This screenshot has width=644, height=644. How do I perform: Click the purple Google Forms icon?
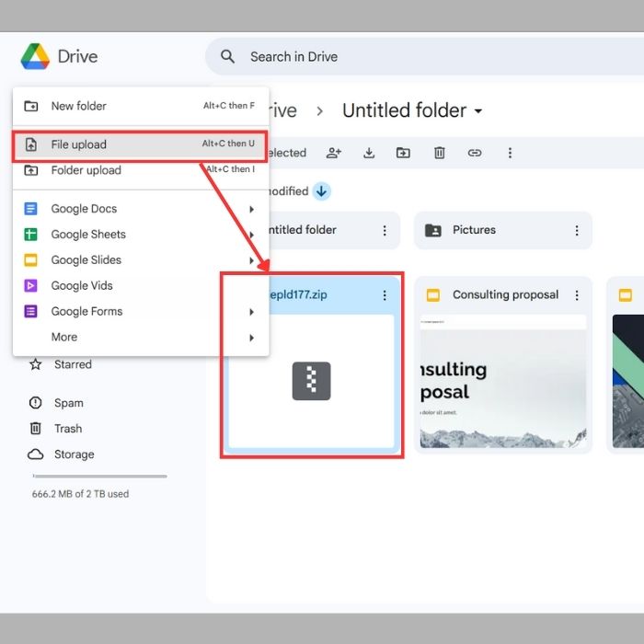tap(30, 311)
